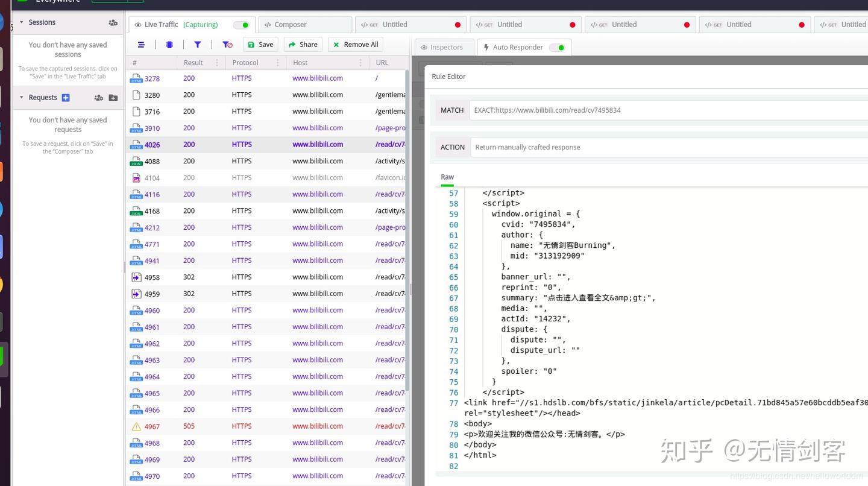Disable the Auto Responder switch
This screenshot has height=486, width=868.
pos(557,48)
